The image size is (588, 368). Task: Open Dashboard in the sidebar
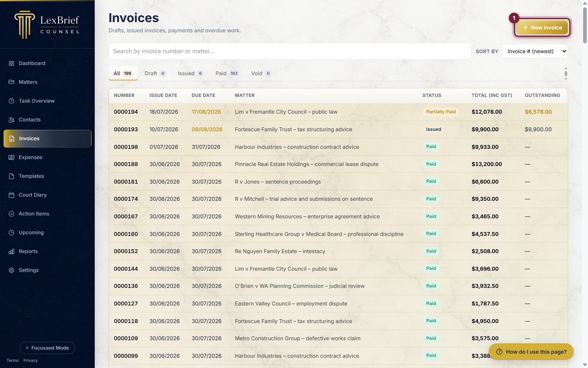pyautogui.click(x=47, y=63)
